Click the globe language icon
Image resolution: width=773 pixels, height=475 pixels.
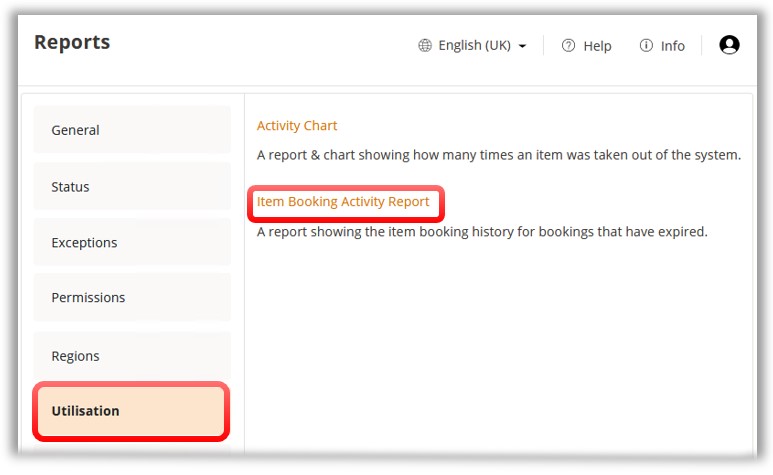tap(425, 46)
